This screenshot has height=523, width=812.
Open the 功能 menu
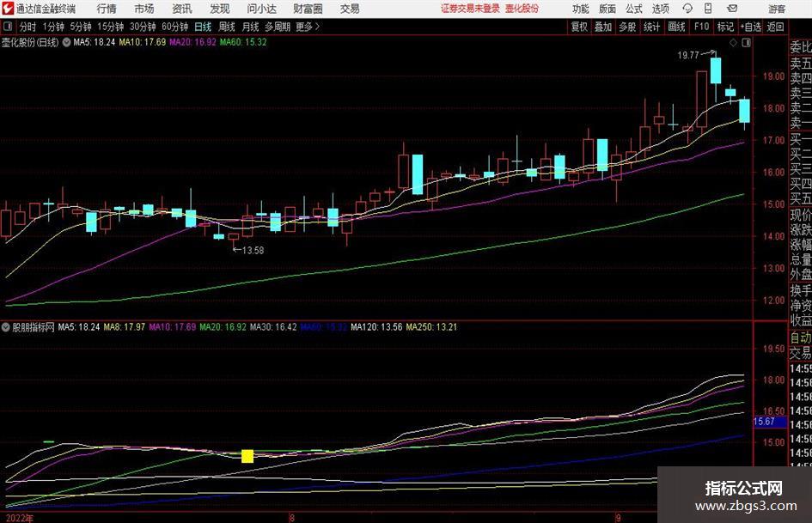[581, 9]
